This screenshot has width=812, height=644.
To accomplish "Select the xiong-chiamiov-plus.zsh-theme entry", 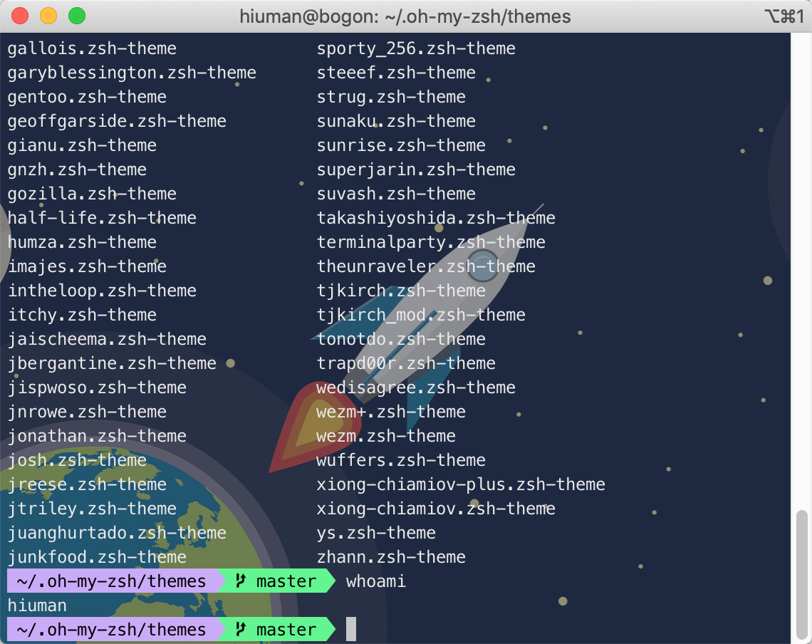I will [x=462, y=484].
